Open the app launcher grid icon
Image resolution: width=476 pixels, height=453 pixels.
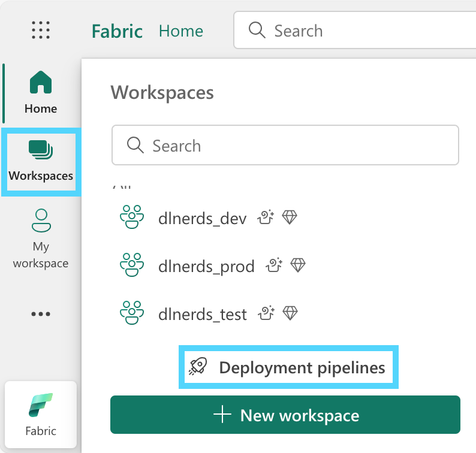pyautogui.click(x=41, y=30)
